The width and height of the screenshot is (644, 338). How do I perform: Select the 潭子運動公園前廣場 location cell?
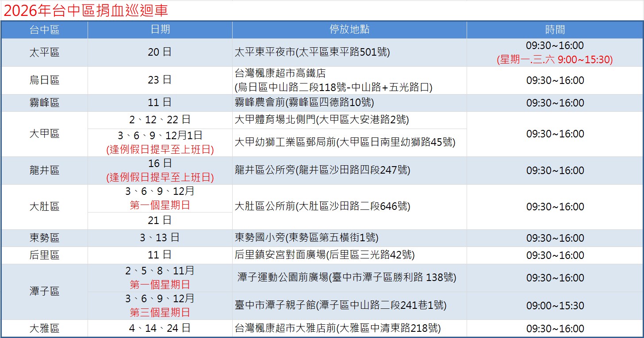click(x=347, y=278)
